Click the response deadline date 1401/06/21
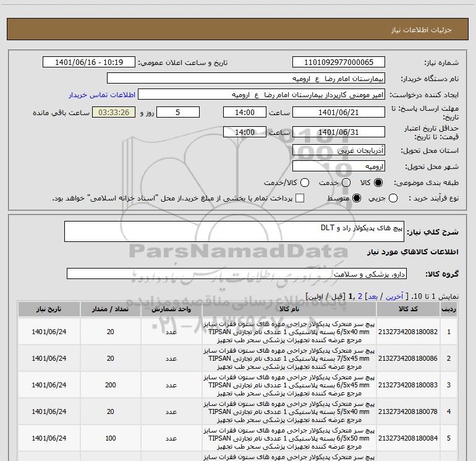The image size is (476, 461). 339,113
